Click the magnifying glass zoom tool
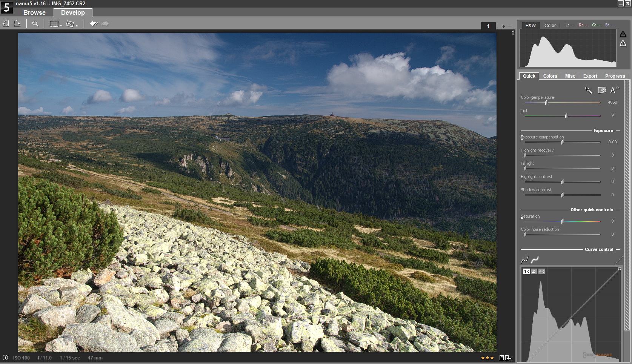632x364 pixels. (x=35, y=24)
